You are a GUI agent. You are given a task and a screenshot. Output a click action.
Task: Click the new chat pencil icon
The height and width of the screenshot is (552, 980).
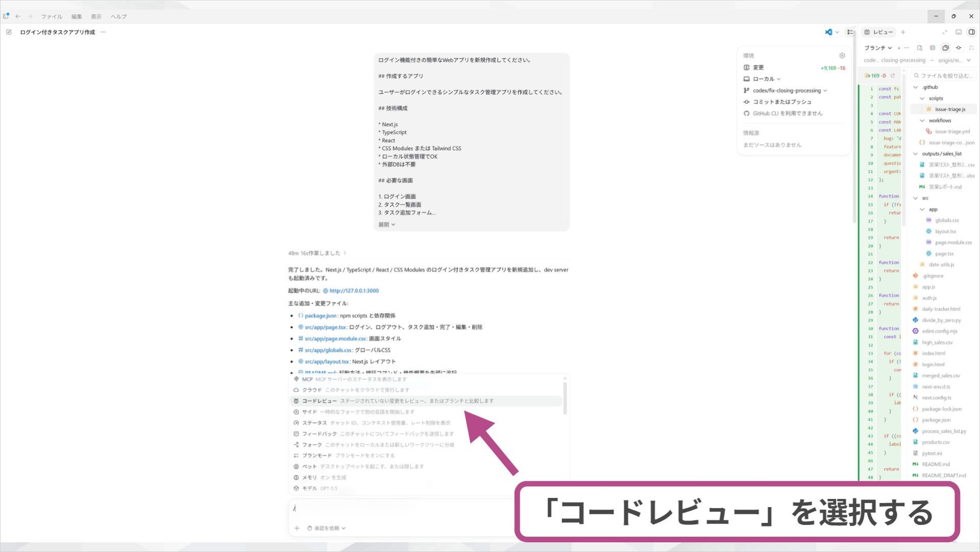9,32
